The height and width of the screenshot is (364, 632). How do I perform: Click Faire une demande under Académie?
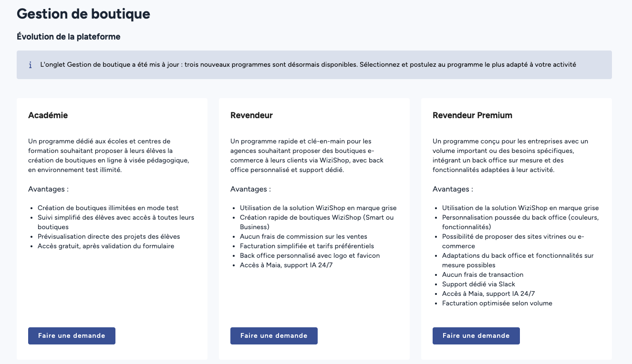pyautogui.click(x=72, y=335)
